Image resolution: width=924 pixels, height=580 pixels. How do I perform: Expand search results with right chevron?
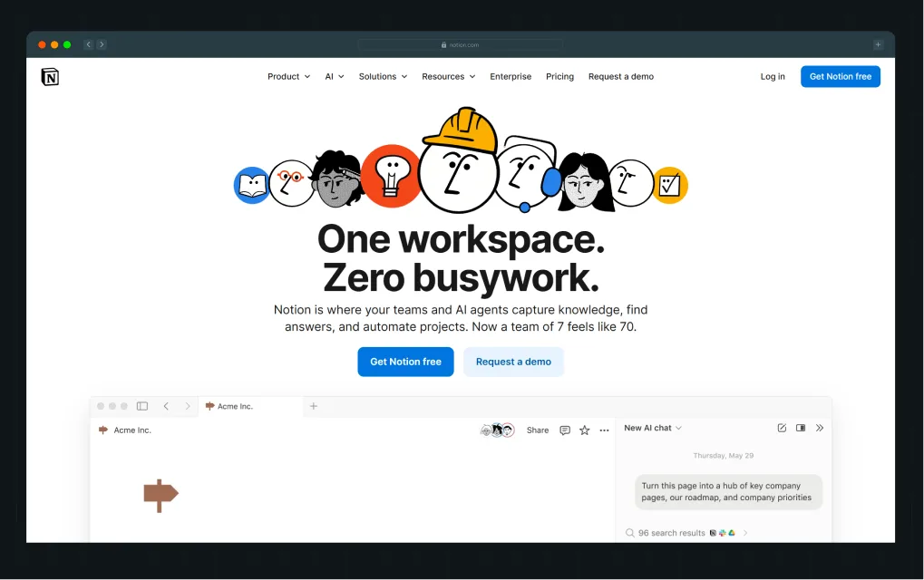(x=745, y=533)
